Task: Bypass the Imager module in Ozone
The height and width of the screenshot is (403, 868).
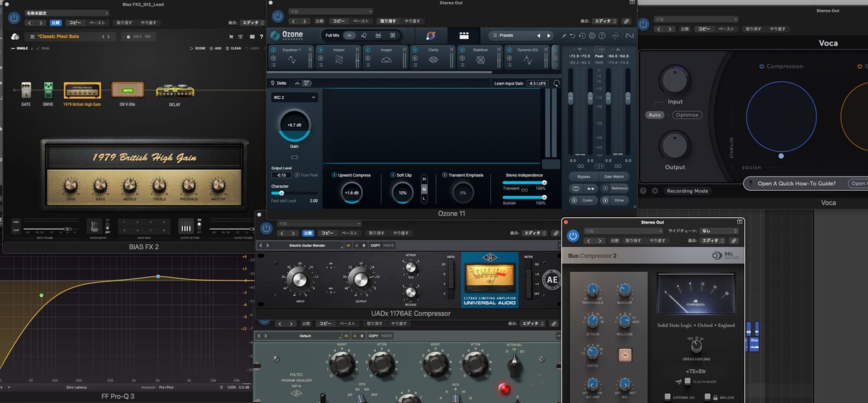Action: [368, 50]
